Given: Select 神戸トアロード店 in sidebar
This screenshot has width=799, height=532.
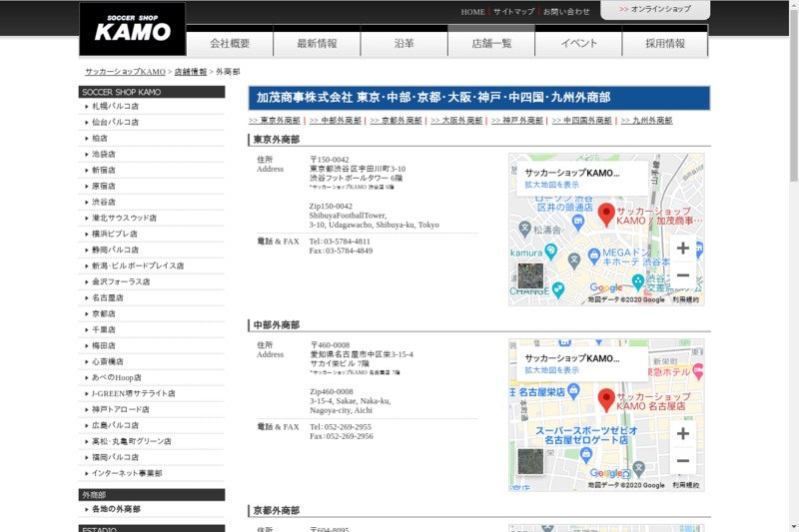Looking at the screenshot, I should pos(120,409).
